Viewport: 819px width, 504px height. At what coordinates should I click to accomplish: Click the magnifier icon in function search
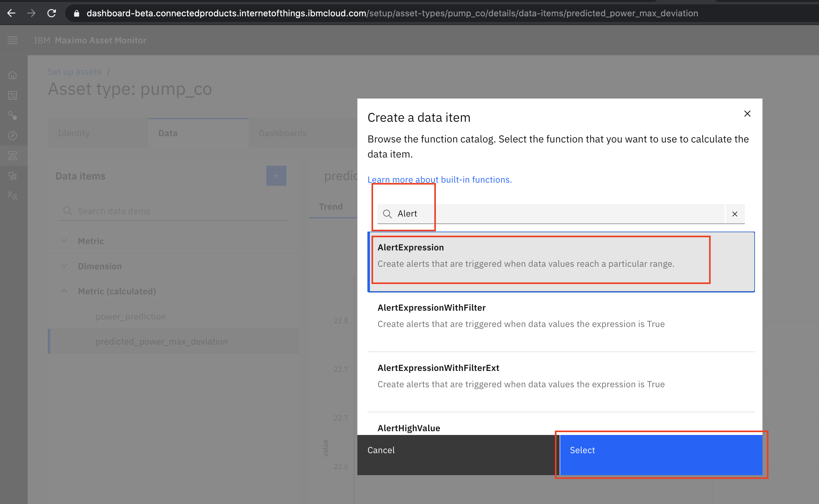tap(387, 214)
